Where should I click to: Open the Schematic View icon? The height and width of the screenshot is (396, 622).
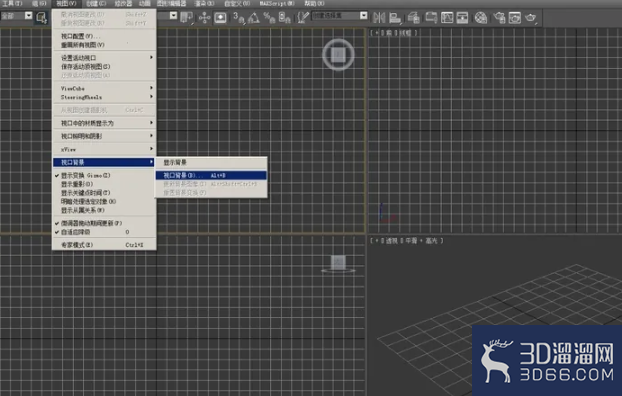(462, 17)
